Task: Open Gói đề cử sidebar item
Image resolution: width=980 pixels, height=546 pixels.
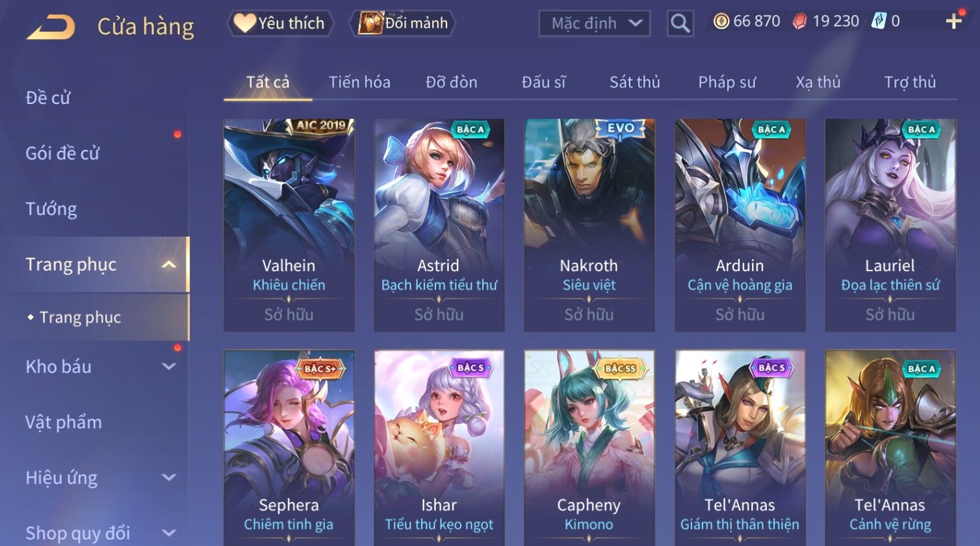Action: click(62, 153)
